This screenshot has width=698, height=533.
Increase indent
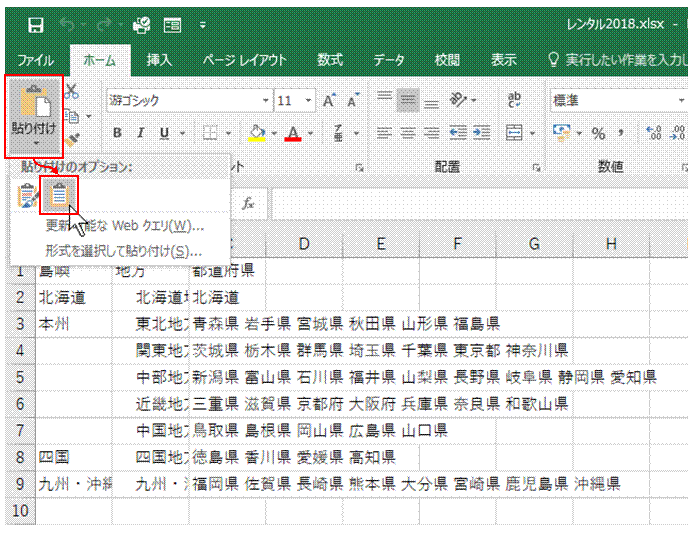tap(482, 133)
